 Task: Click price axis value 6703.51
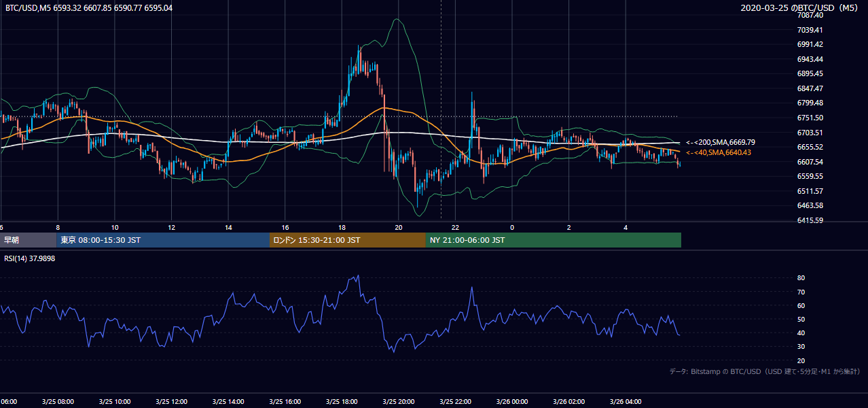click(x=810, y=133)
